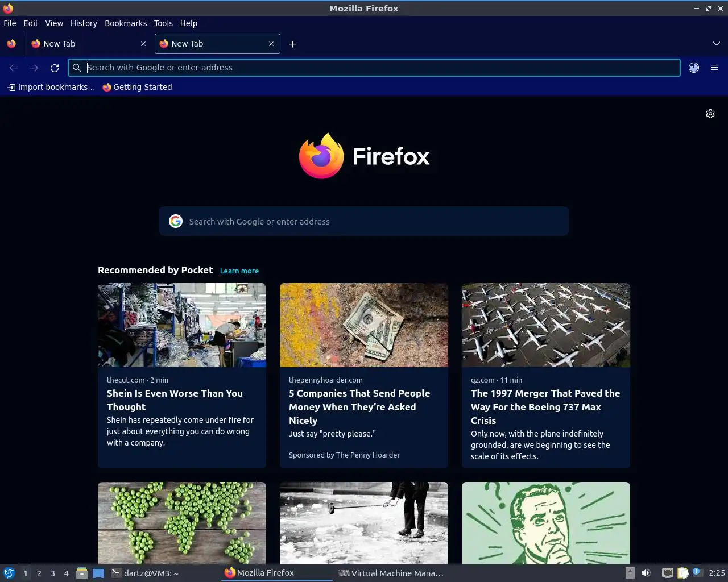Open Getting Started bookmark
Viewport: 728px width, 582px height.
[x=137, y=87]
